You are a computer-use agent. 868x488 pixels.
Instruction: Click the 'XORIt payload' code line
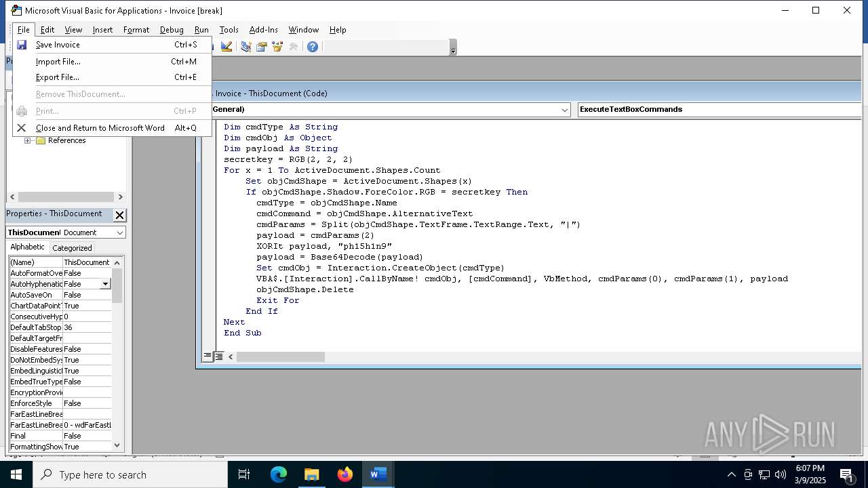tap(324, 246)
